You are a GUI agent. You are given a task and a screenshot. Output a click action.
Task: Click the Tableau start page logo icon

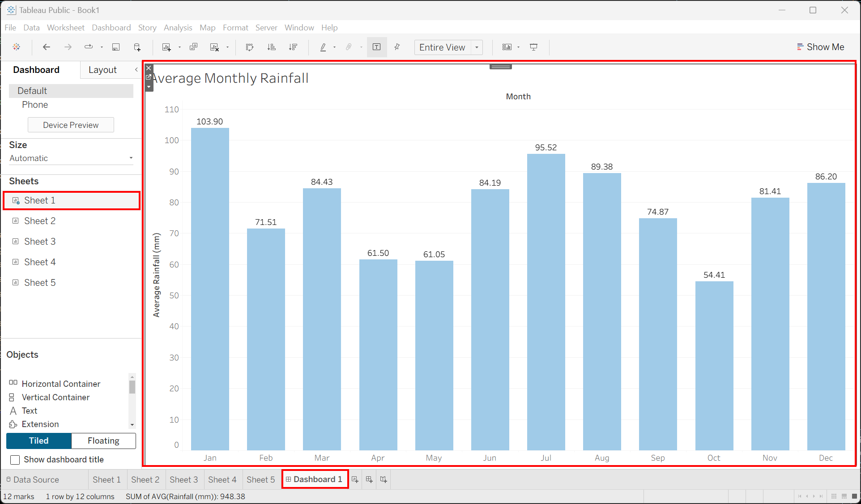pyautogui.click(x=17, y=47)
